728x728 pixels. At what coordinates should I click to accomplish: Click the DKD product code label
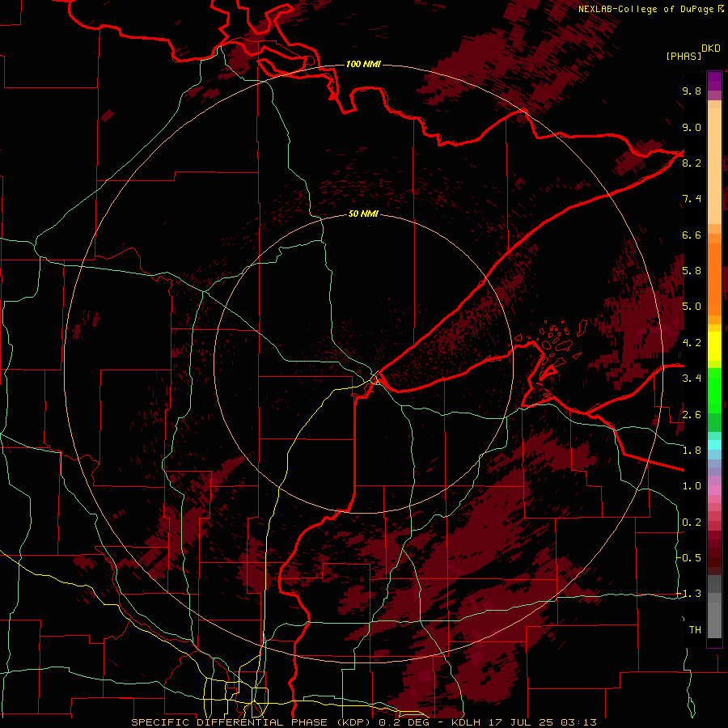[x=710, y=49]
